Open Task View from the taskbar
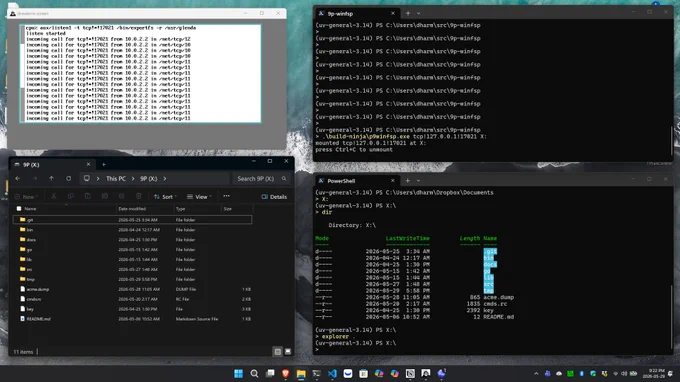 270,373
